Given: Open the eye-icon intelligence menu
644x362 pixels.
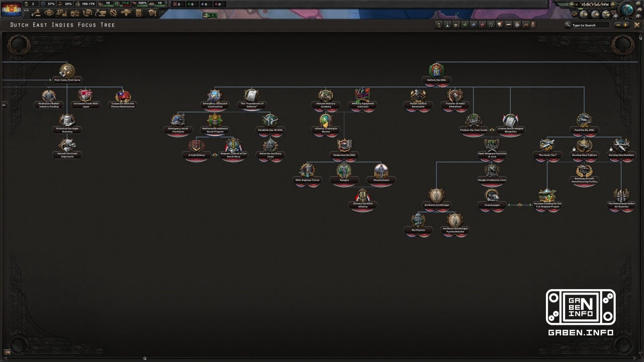Looking at the screenshot, I should 49,13.
